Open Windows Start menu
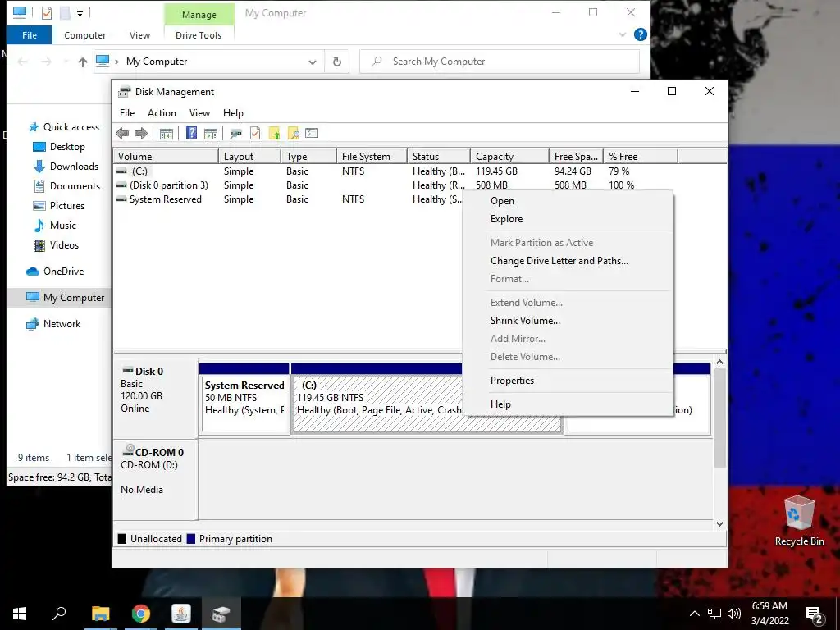The image size is (840, 630). [x=20, y=614]
